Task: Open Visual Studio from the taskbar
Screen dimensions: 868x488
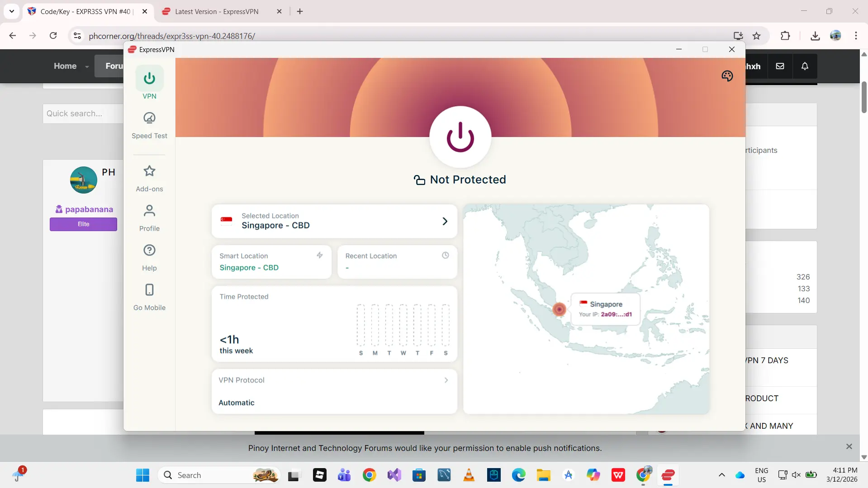Action: (x=394, y=475)
